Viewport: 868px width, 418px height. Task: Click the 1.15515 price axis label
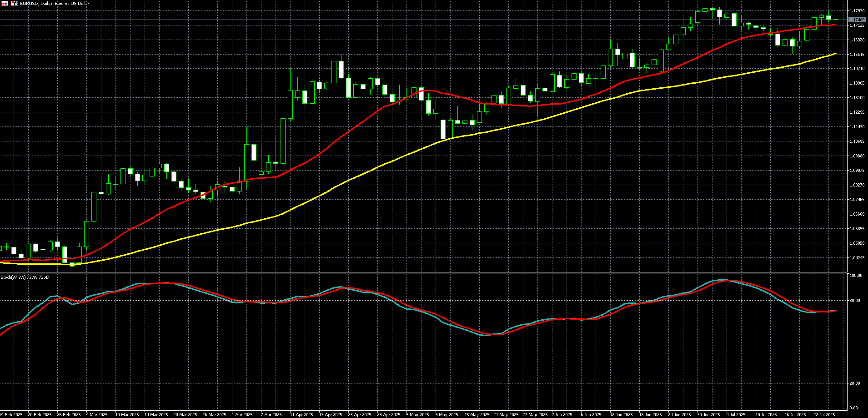point(857,55)
